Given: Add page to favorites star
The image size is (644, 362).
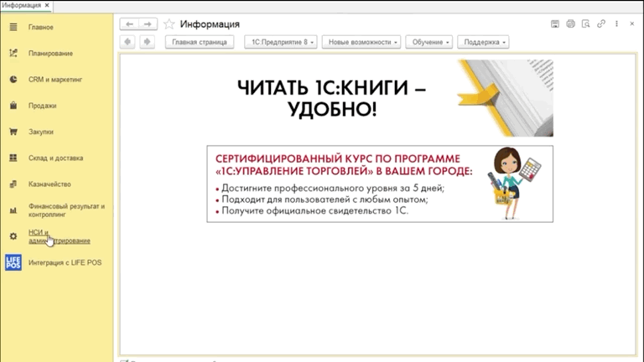Looking at the screenshot, I should (x=169, y=24).
